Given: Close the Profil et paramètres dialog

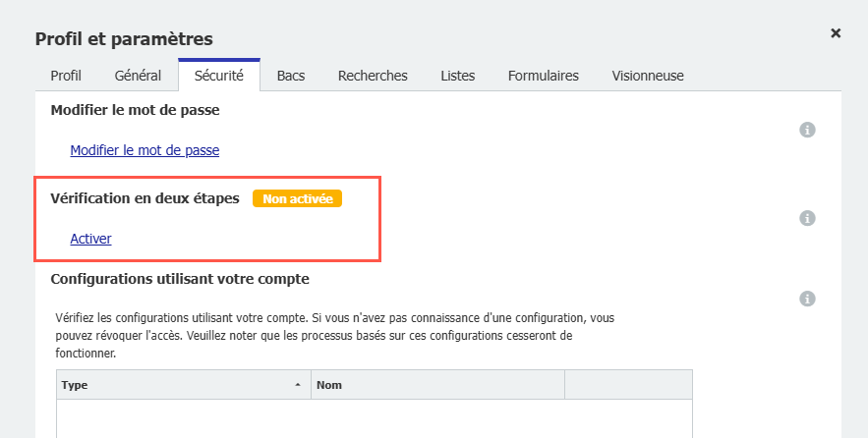Looking at the screenshot, I should [x=836, y=33].
